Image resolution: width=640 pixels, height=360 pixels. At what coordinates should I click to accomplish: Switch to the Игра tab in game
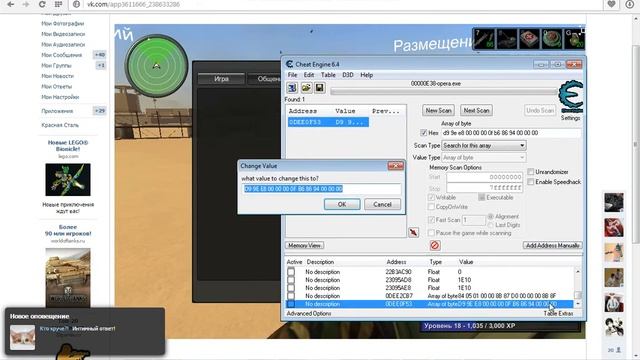click(221, 79)
